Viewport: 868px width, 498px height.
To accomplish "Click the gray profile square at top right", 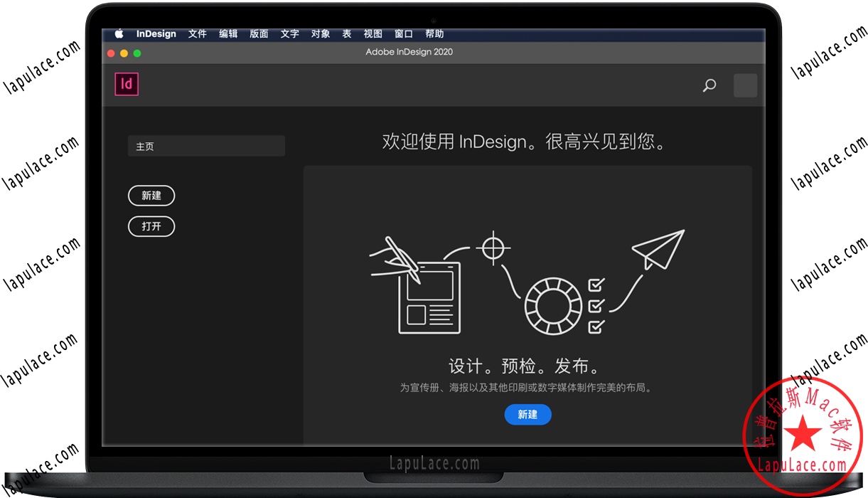I will click(x=745, y=85).
